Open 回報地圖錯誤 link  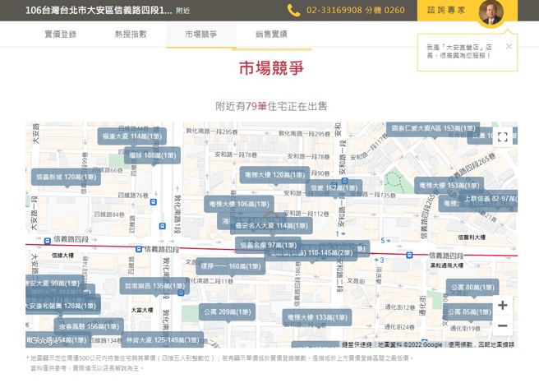coord(497,344)
